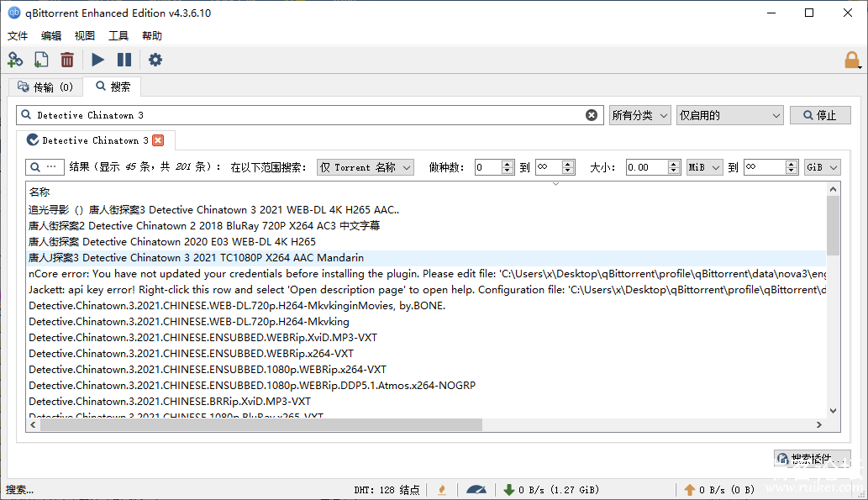Select result Detective Chinatown 3 2021 TC1080P
This screenshot has height=500, width=868.
[426, 258]
